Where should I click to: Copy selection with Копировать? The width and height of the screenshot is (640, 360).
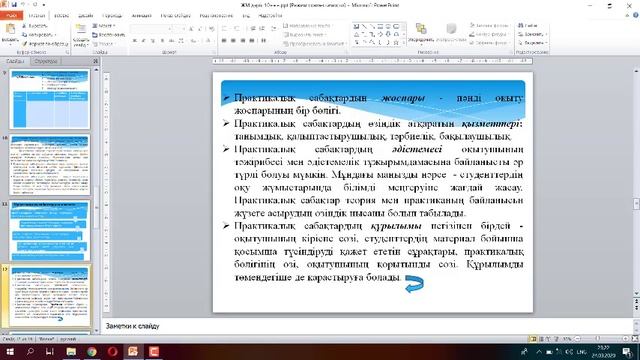click(39, 35)
